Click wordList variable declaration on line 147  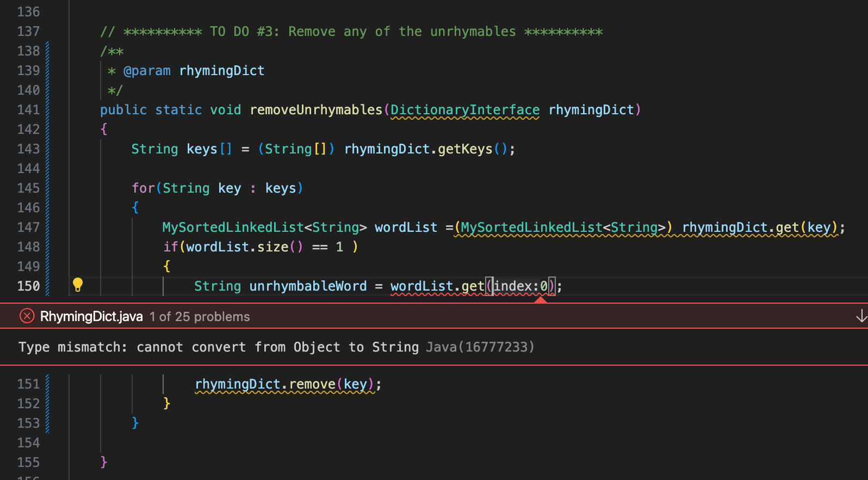[406, 227]
